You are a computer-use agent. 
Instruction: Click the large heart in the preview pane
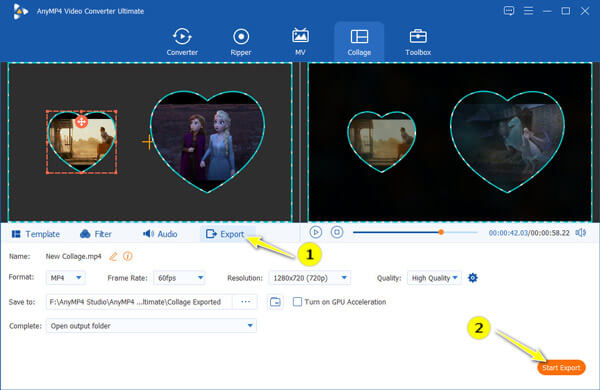click(x=507, y=142)
